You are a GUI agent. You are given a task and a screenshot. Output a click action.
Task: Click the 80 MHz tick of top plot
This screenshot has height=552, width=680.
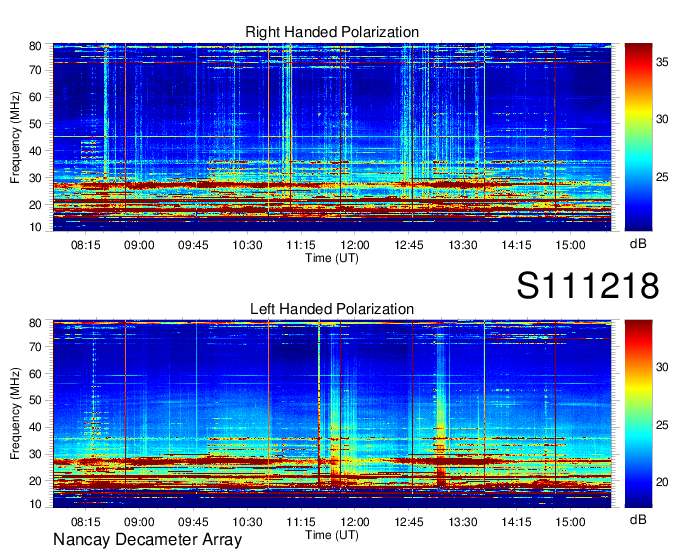pyautogui.click(x=35, y=46)
